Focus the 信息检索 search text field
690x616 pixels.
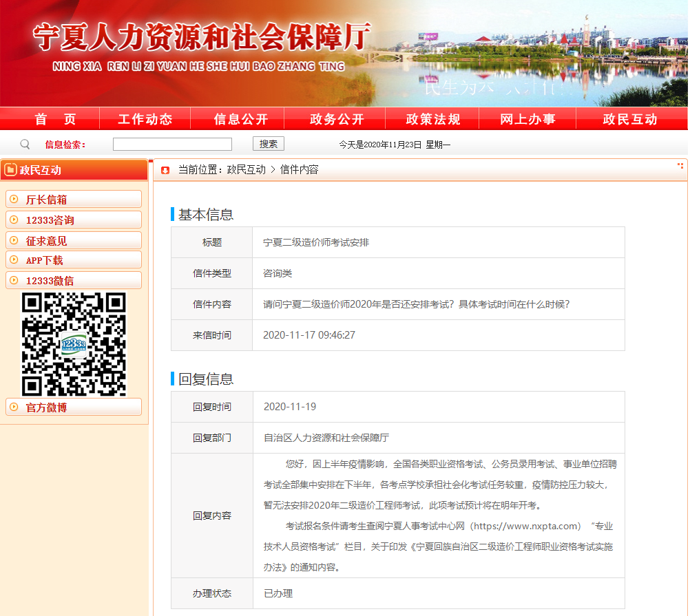tap(172, 145)
